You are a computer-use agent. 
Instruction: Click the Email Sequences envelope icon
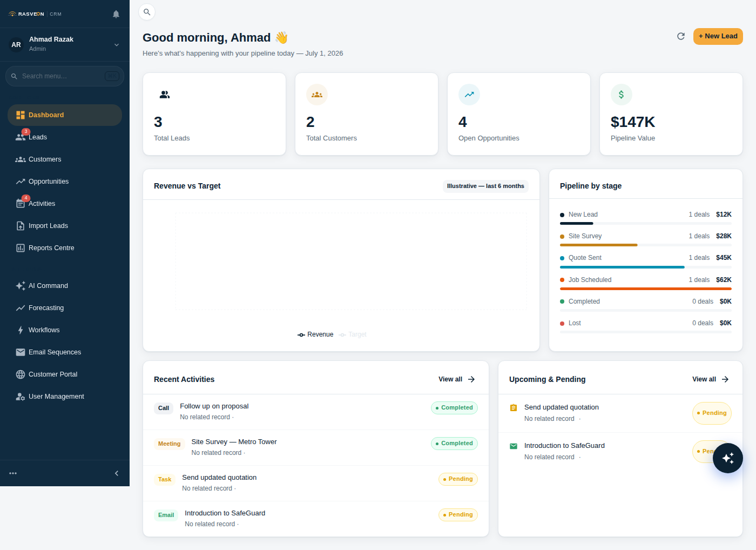(21, 352)
